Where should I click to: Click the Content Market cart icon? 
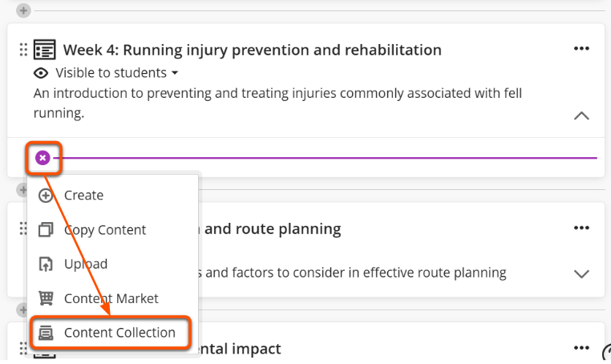point(47,298)
